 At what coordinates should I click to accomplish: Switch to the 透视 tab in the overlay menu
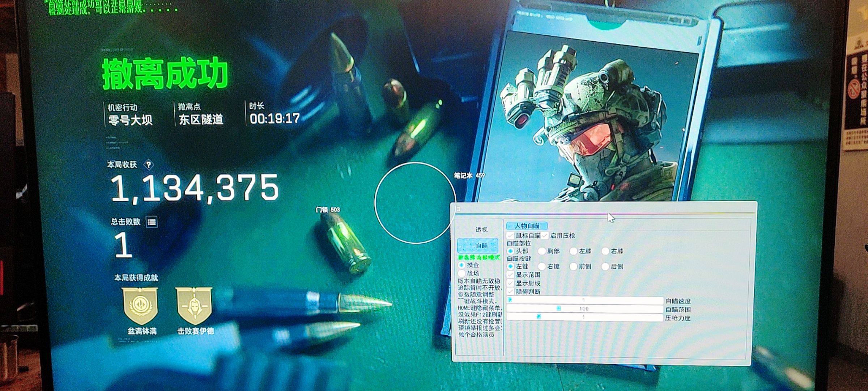point(481,230)
